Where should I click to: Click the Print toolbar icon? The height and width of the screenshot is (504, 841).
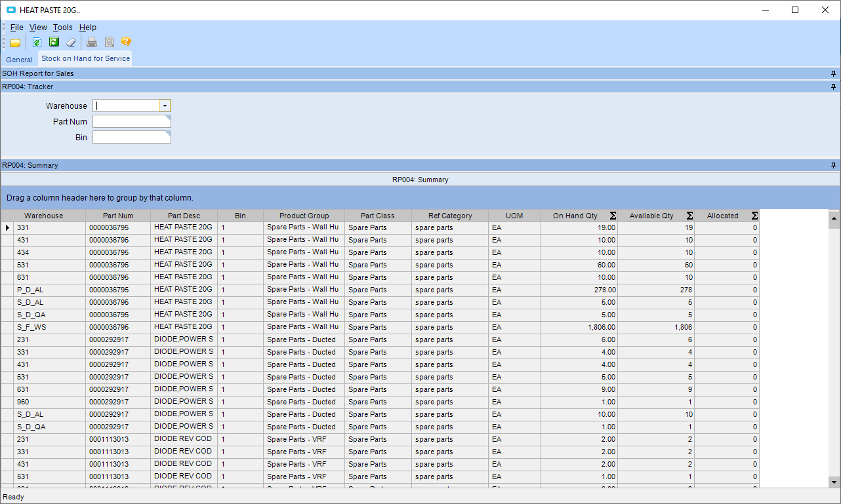pos(92,43)
